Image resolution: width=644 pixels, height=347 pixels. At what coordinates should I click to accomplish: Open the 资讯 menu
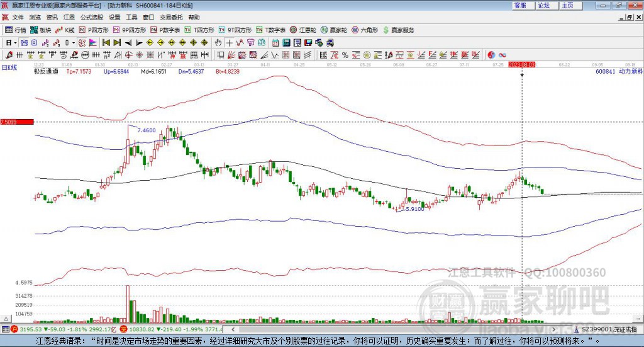[x=52, y=17]
